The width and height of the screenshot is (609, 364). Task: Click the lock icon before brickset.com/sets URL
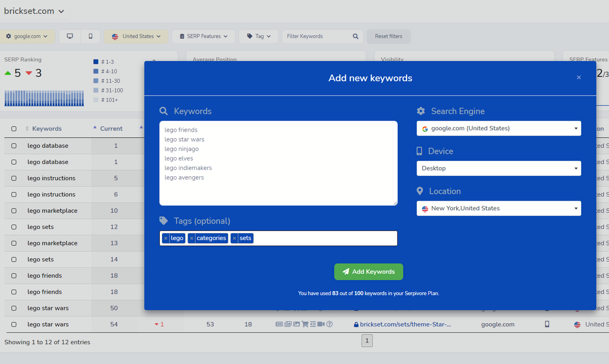[x=356, y=324]
